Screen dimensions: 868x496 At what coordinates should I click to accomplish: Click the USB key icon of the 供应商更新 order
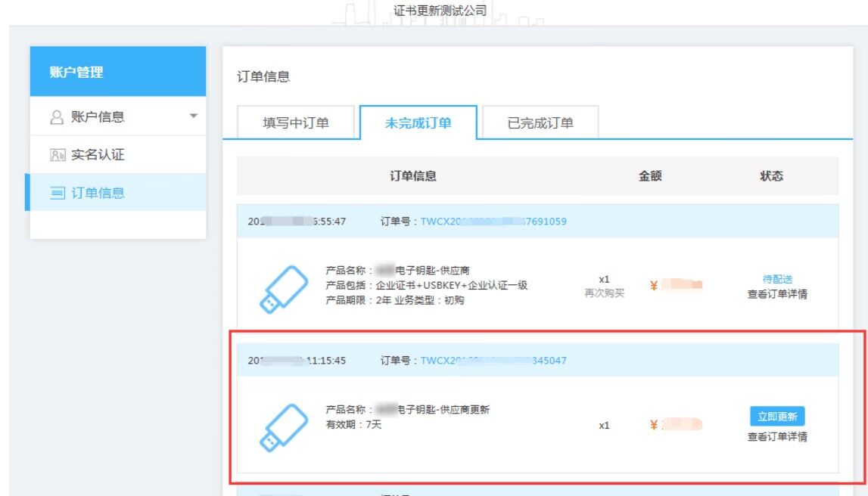point(283,427)
